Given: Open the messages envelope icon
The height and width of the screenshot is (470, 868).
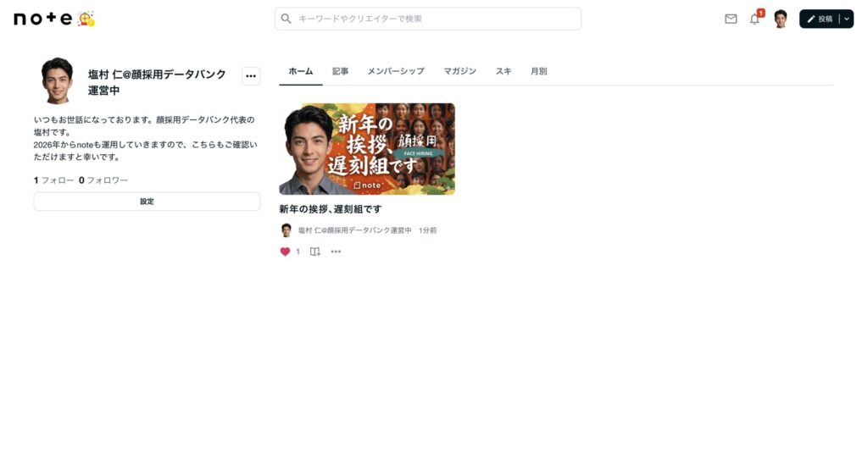Looking at the screenshot, I should 731,19.
